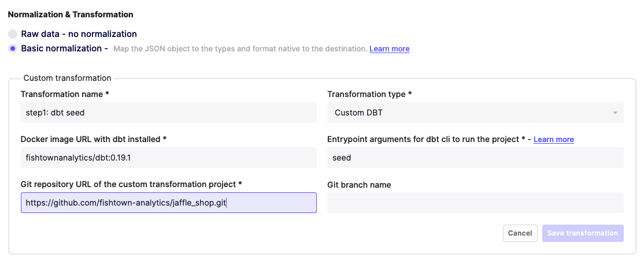
Task: Select the Basic normalization radio button
Action: pyautogui.click(x=13, y=49)
